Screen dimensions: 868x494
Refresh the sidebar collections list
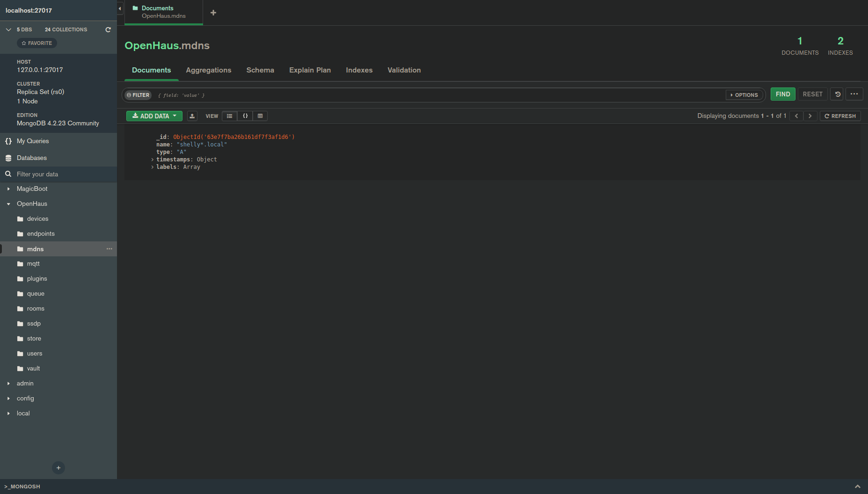108,29
